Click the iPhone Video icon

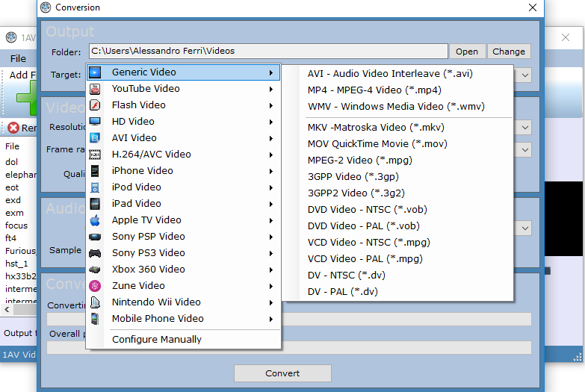tap(95, 171)
